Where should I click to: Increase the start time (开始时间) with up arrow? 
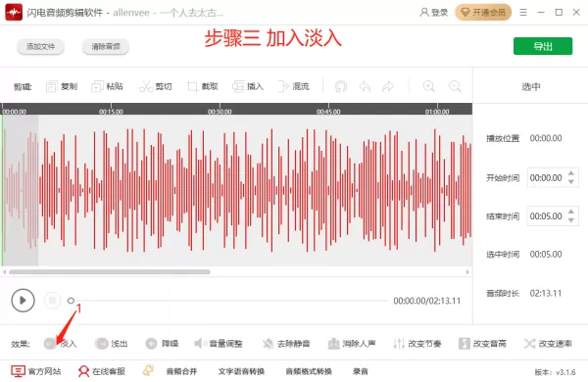571,173
